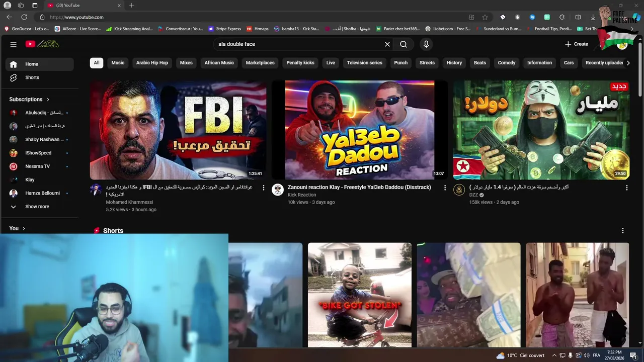Open Shorts shelf options menu

pos(623,231)
